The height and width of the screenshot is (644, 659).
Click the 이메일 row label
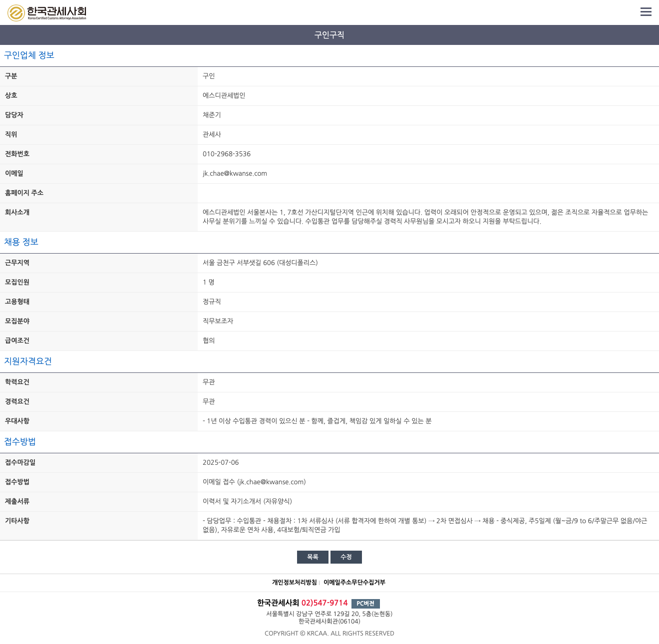(x=14, y=173)
